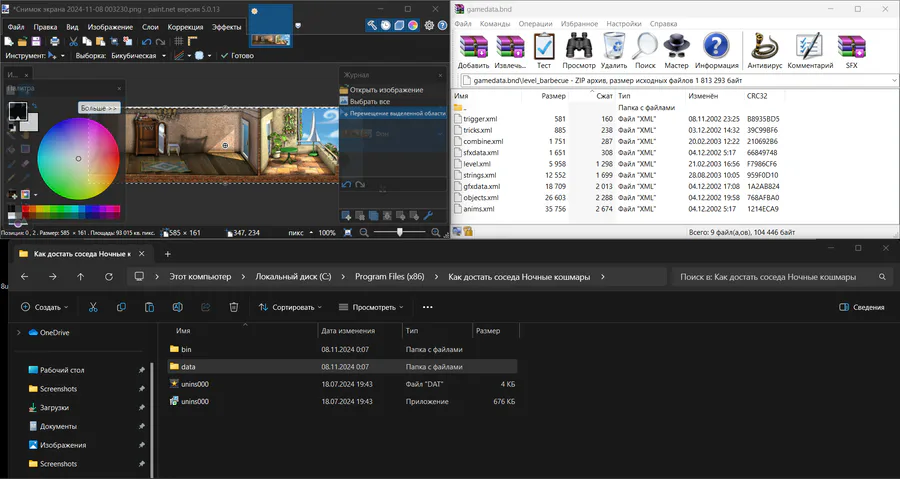Click WinRAR Извлечь (Extract) icon
This screenshot has width=900, height=479.
point(510,51)
